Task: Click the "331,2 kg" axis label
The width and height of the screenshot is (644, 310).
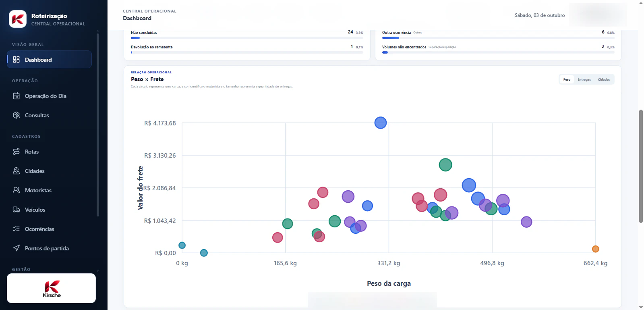Action: tap(389, 263)
